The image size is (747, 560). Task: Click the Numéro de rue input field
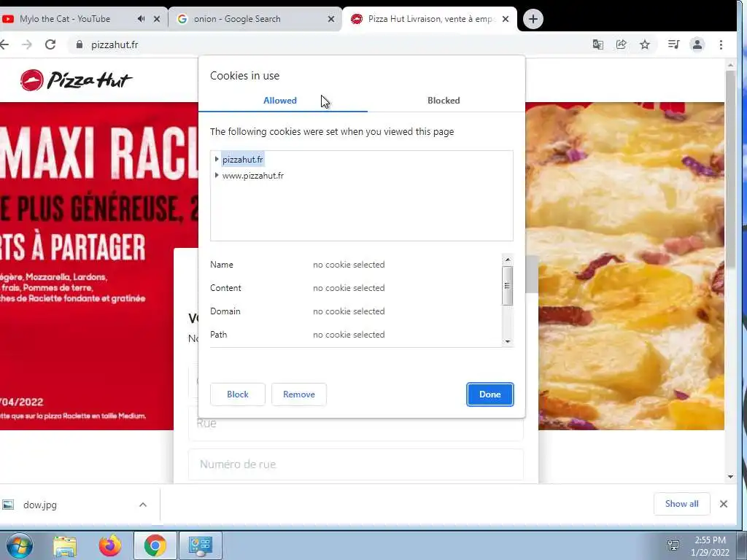[356, 464]
